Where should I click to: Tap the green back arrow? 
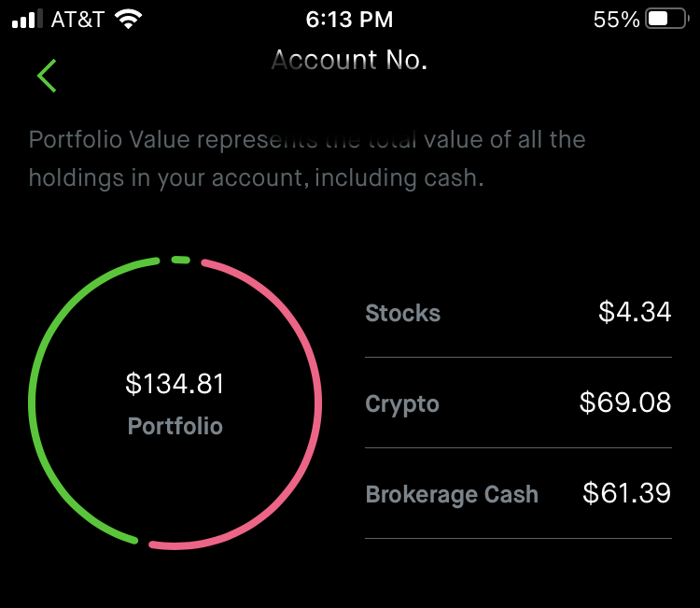click(47, 75)
